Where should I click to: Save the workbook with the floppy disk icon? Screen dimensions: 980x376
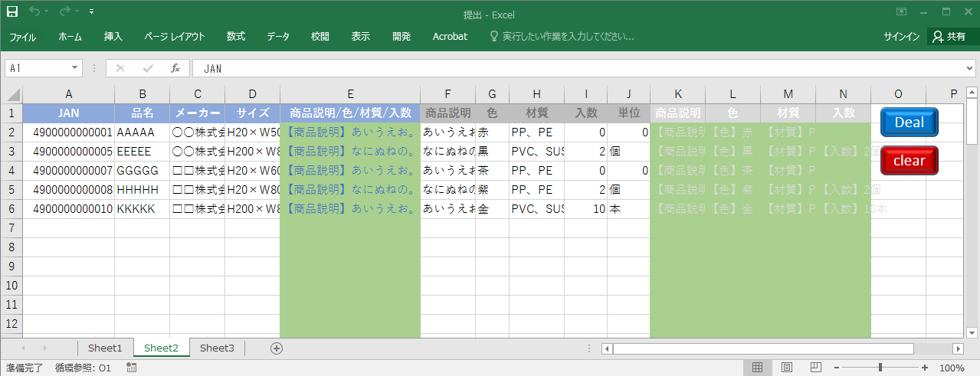pyautogui.click(x=12, y=11)
